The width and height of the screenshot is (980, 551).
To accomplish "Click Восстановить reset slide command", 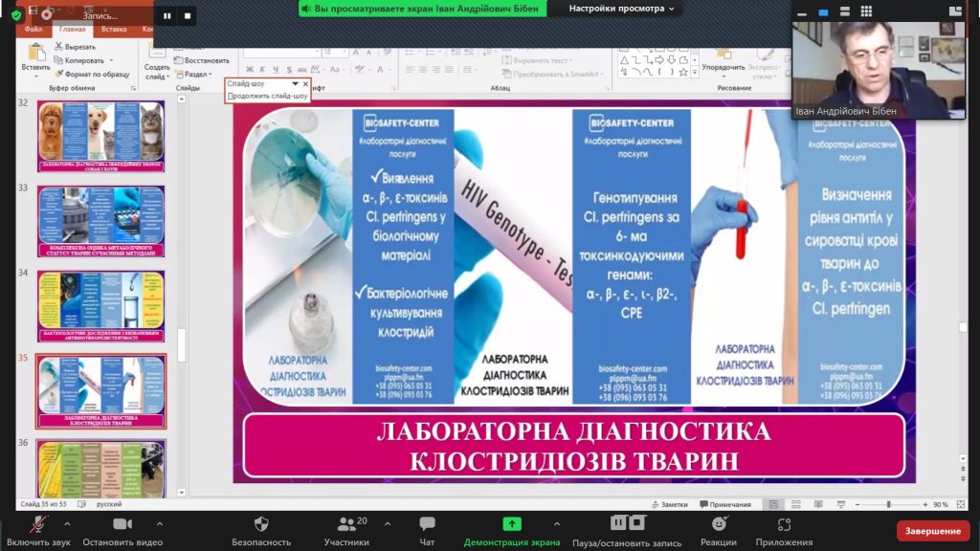I will pos(203,60).
